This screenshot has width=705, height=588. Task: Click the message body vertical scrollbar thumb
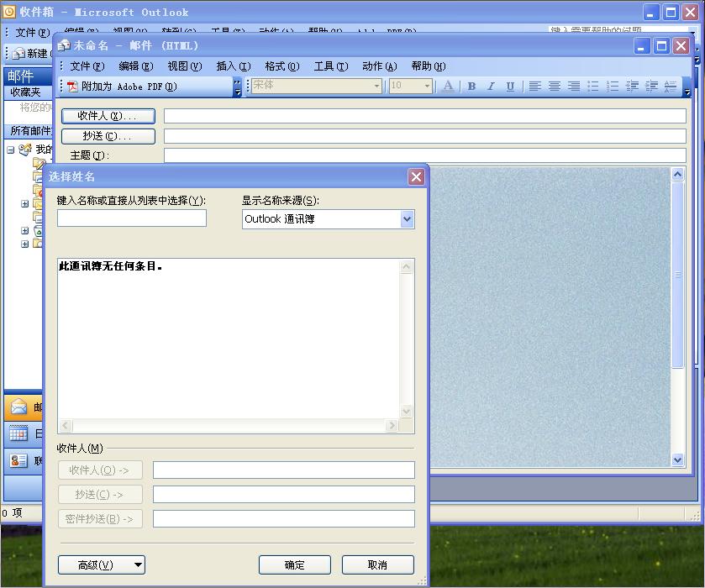click(677, 275)
